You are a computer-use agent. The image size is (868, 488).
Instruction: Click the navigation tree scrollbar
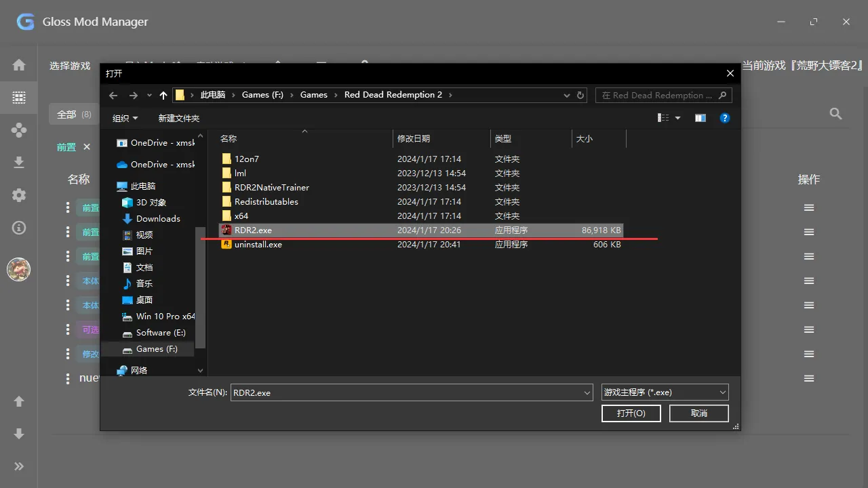point(200,287)
